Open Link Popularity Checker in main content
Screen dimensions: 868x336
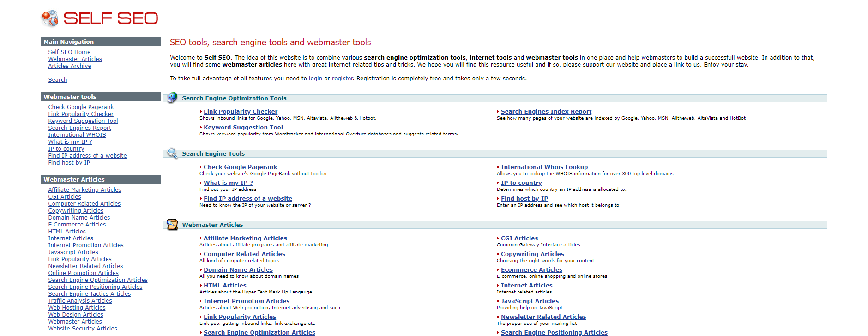[x=241, y=112]
